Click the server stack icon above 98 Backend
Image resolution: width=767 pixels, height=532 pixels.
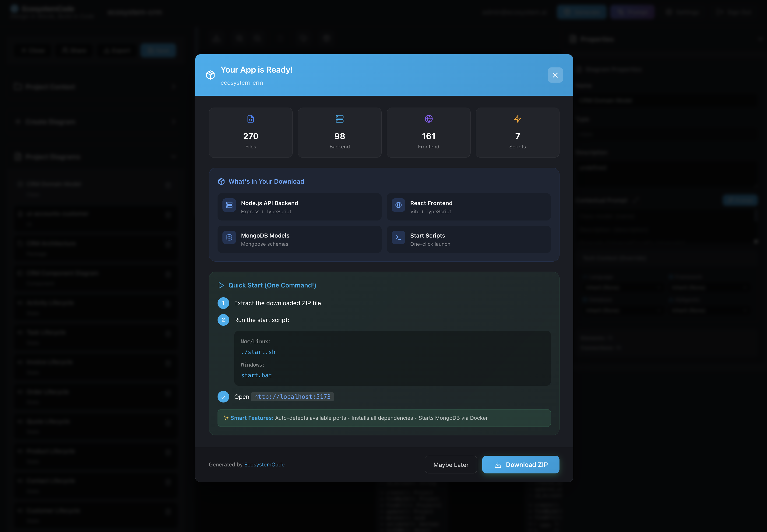click(339, 119)
